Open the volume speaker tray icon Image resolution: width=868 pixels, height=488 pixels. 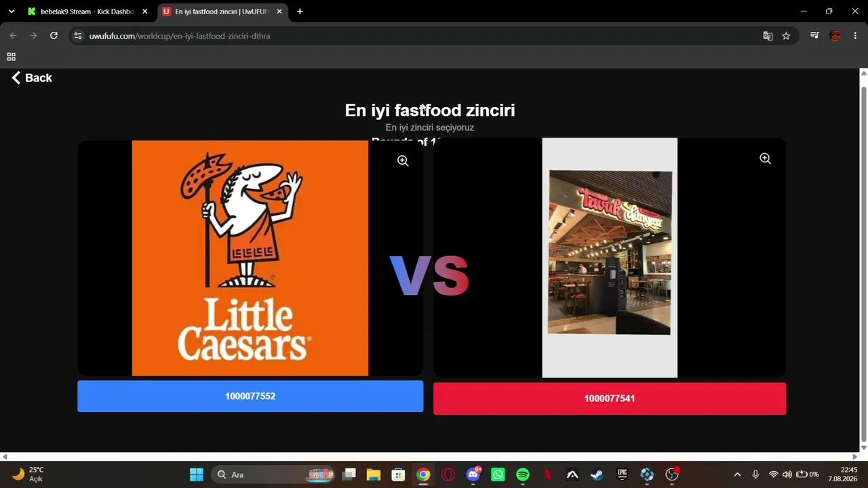pos(787,474)
